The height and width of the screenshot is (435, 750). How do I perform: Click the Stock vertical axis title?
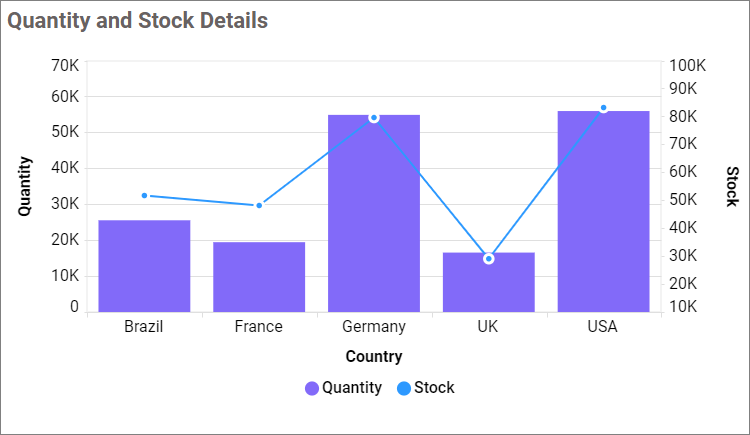pyautogui.click(x=732, y=186)
